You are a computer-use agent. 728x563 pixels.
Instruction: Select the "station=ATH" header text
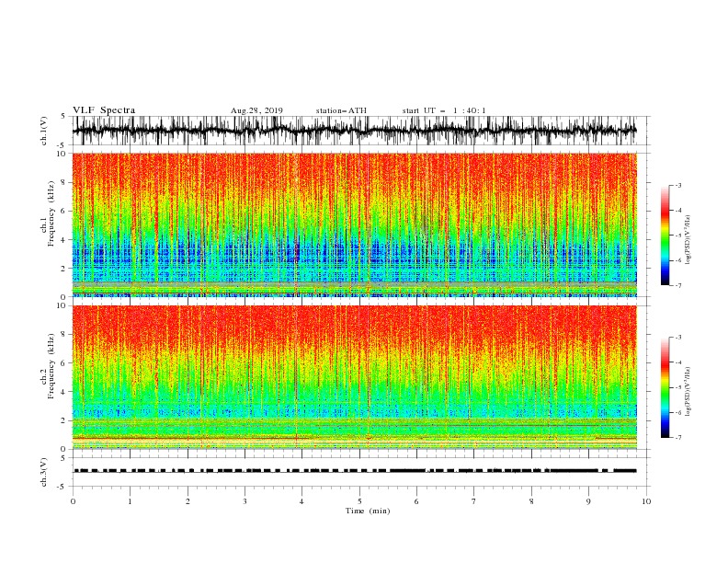click(341, 110)
